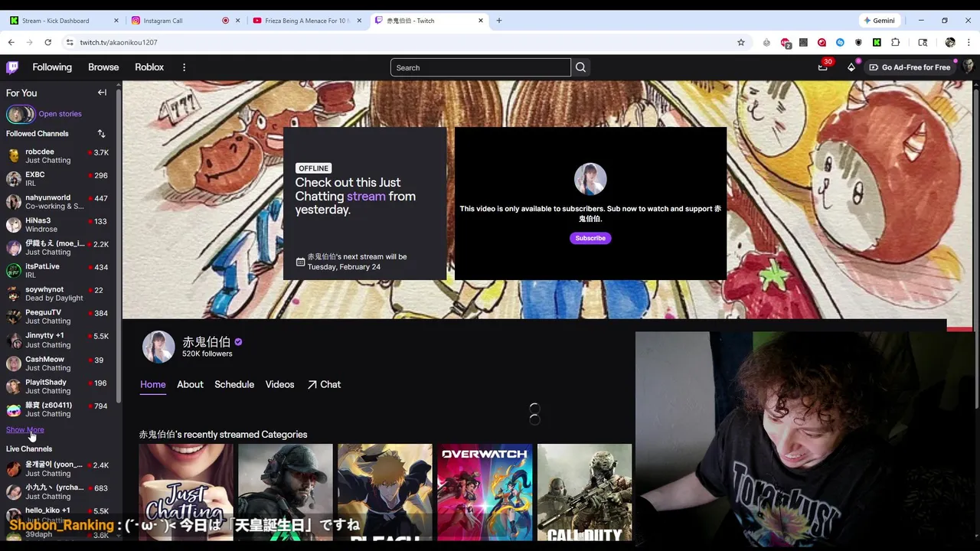Click the Kick extension icon in the toolbar

point(877,42)
